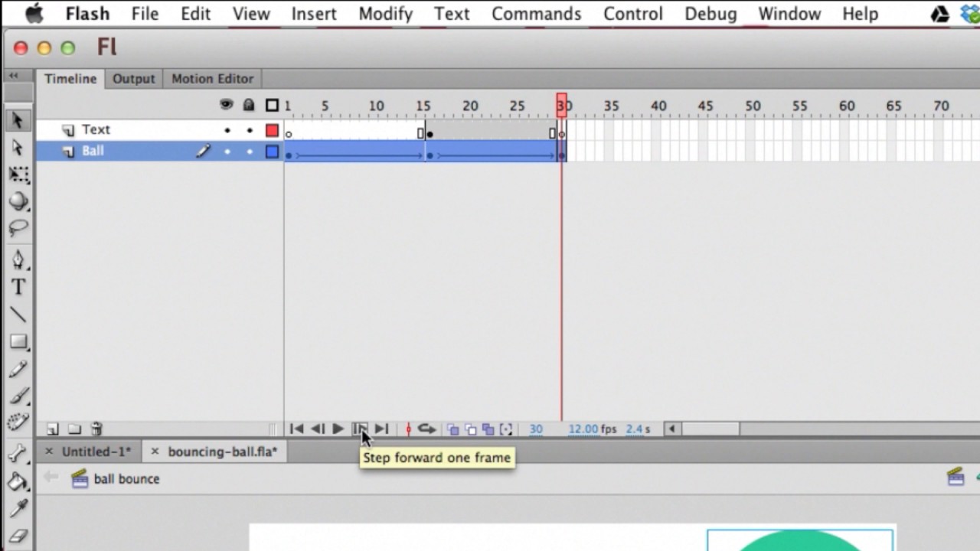980x551 pixels.
Task: Show all layers as outlines header icon
Action: [x=272, y=106]
